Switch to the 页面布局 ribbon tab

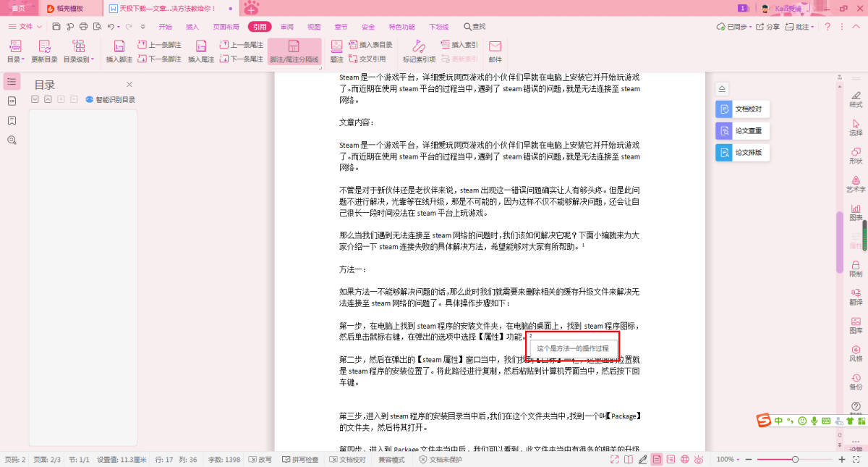click(x=226, y=27)
